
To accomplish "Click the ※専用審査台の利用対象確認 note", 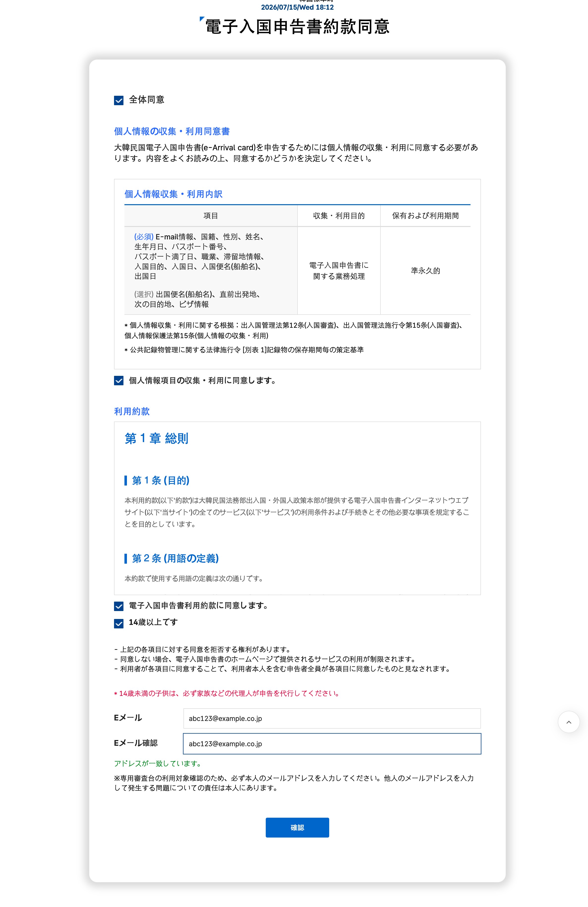I will click(294, 783).
